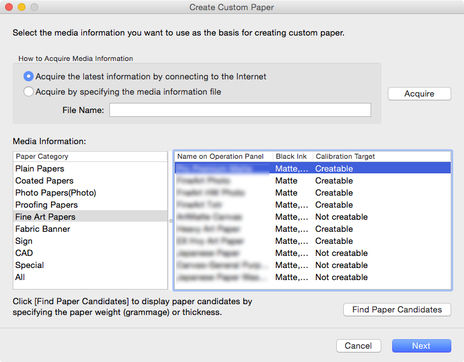Screen dimensions: 464x362
Task: Choose Fabric Banner category
Action: tap(90, 229)
